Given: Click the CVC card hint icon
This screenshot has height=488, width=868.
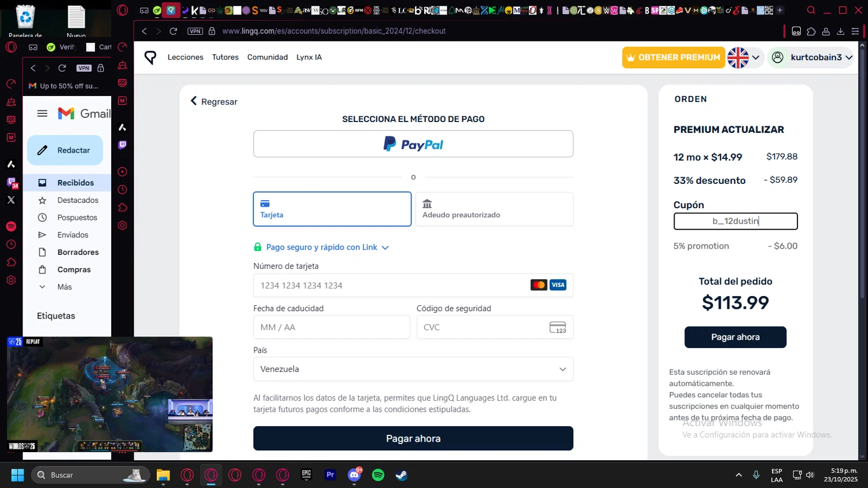Looking at the screenshot, I should [558, 327].
